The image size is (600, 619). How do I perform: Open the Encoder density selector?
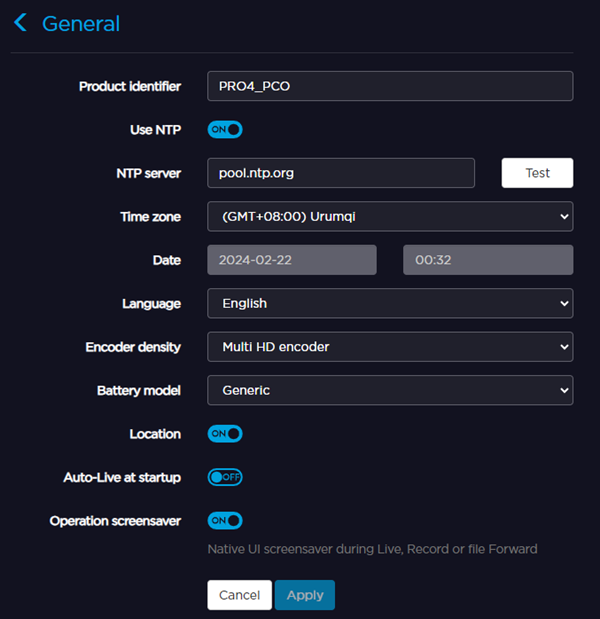390,347
